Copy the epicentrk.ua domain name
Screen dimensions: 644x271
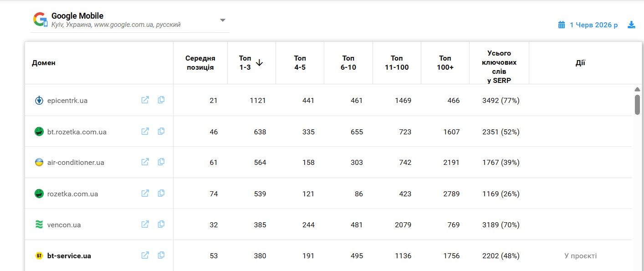click(161, 100)
